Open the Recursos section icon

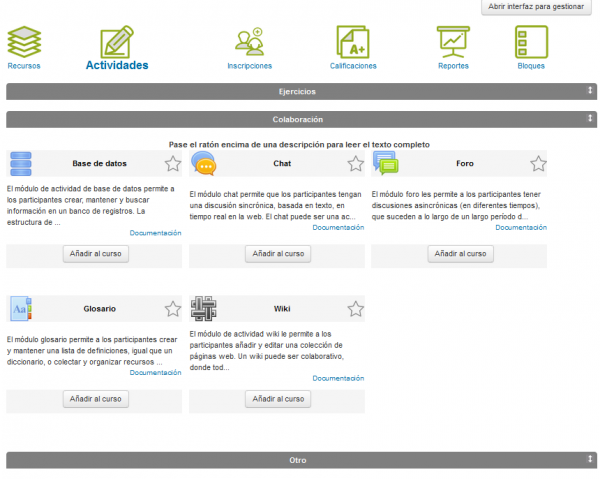(24, 41)
